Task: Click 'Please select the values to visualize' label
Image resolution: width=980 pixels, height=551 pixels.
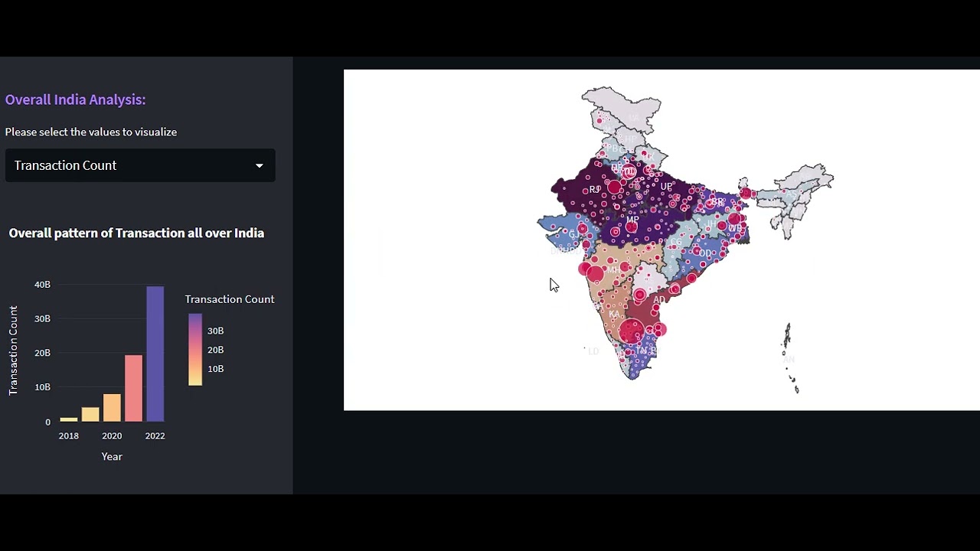Action: pos(91,132)
